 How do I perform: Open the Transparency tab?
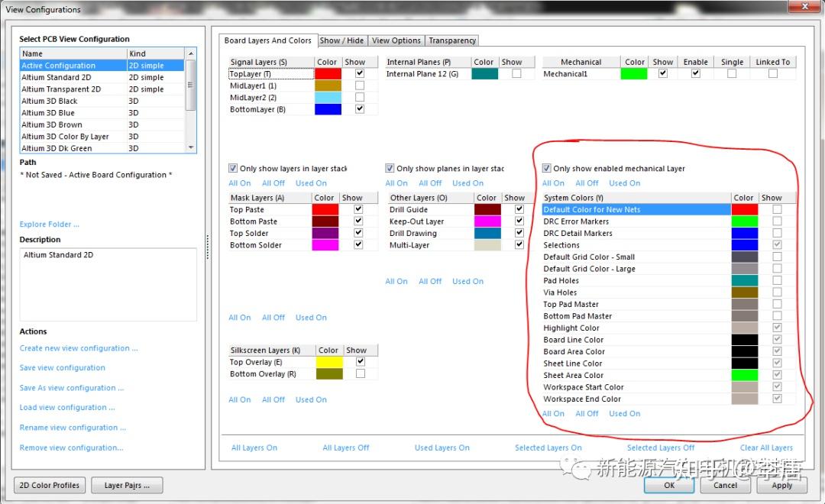click(452, 40)
